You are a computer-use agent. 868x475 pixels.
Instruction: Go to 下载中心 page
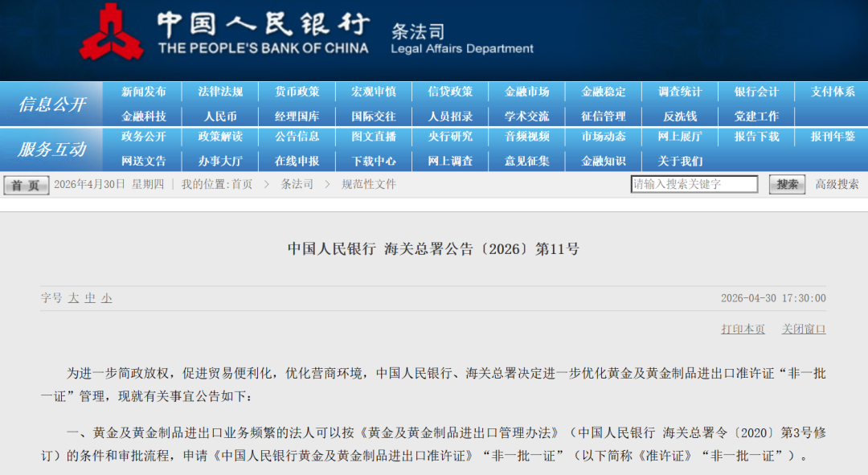point(374,161)
